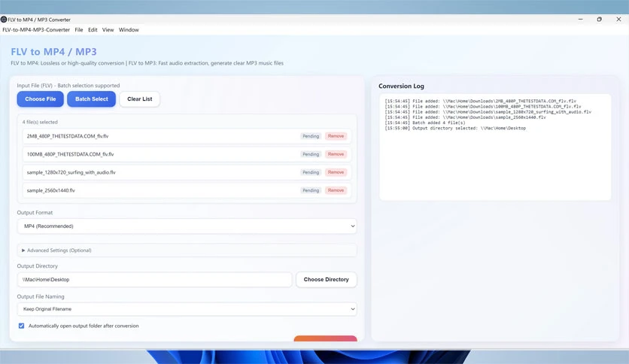The width and height of the screenshot is (629, 364).
Task: Click the Conversion Log heading
Action: (x=401, y=86)
